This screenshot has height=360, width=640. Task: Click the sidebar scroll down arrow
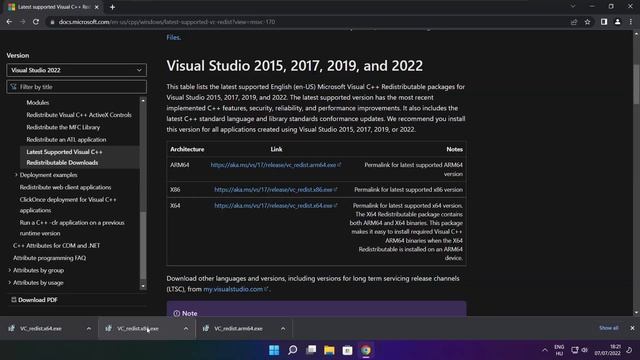[143, 286]
